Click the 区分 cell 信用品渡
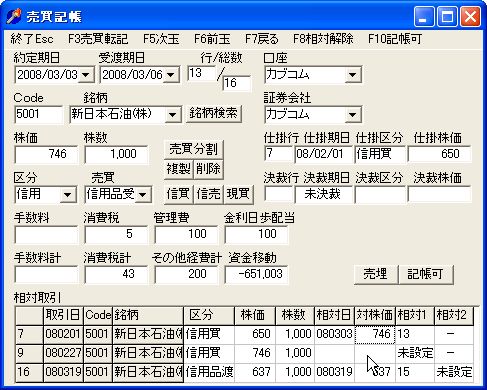487x390 pixels. (x=209, y=372)
